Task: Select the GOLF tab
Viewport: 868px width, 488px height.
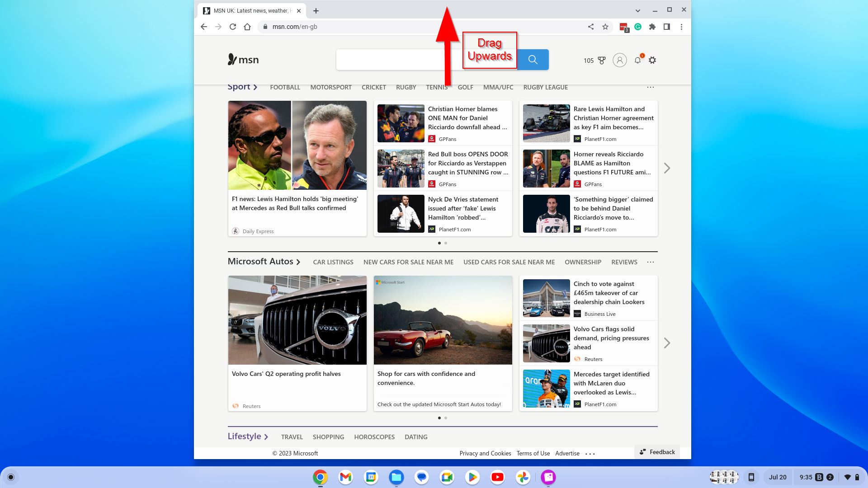Action: pyautogui.click(x=466, y=87)
